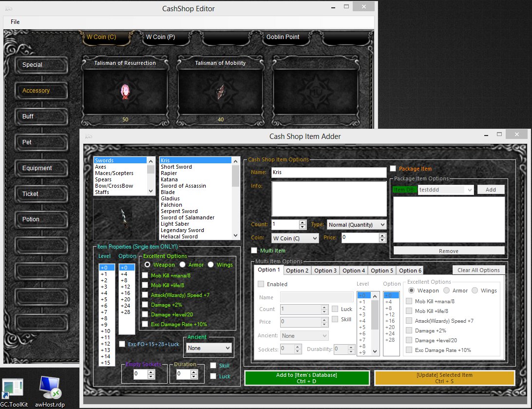Toggle Multi Item checkbox
The image size is (532, 409).
254,251
